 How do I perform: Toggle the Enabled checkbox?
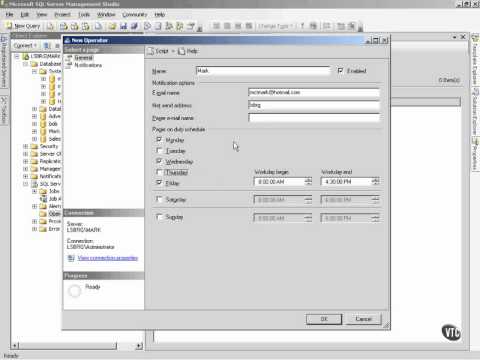[x=340, y=71]
